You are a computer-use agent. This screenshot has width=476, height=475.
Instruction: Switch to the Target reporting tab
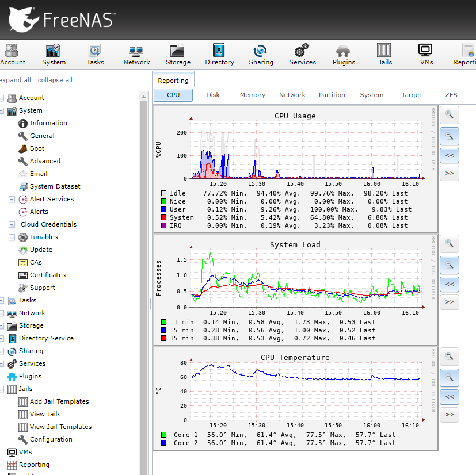pyautogui.click(x=412, y=95)
